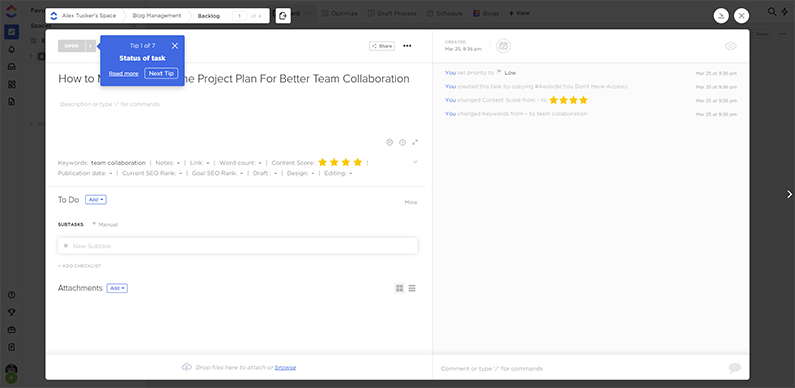This screenshot has width=795, height=388.
Task: Click the Share button in task
Action: (382, 46)
